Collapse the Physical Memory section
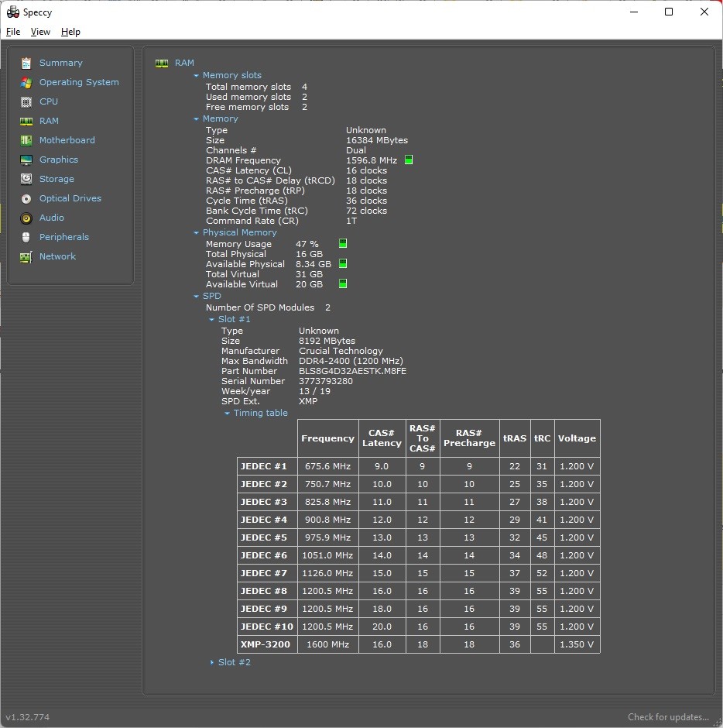 [x=197, y=232]
